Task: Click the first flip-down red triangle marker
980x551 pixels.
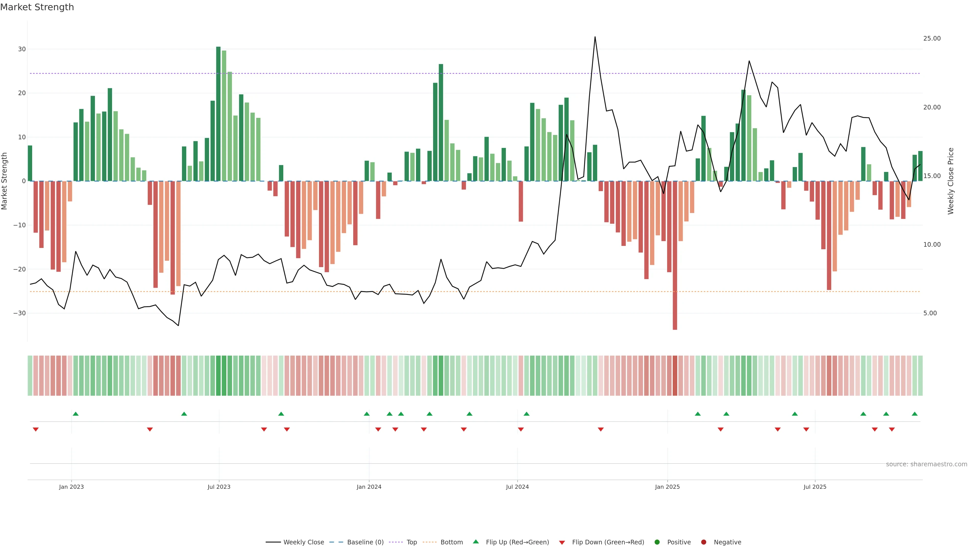Action: point(36,429)
